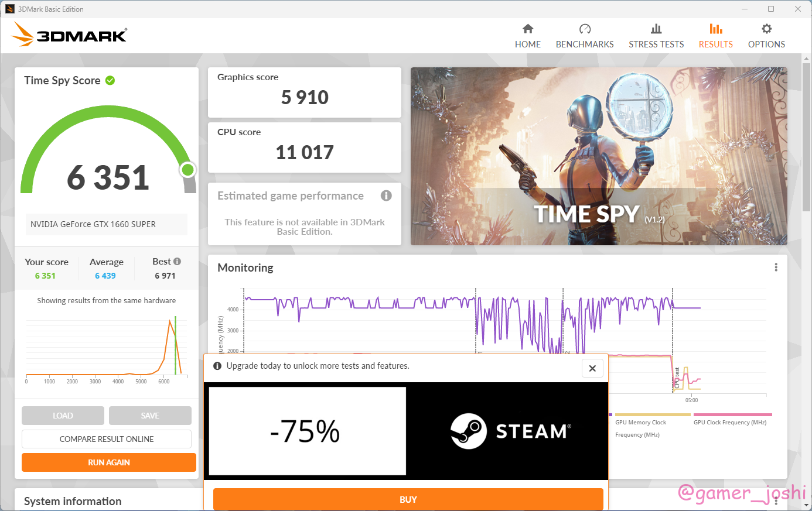Image resolution: width=812 pixels, height=511 pixels.
Task: Click the LOAD button
Action: tap(63, 416)
